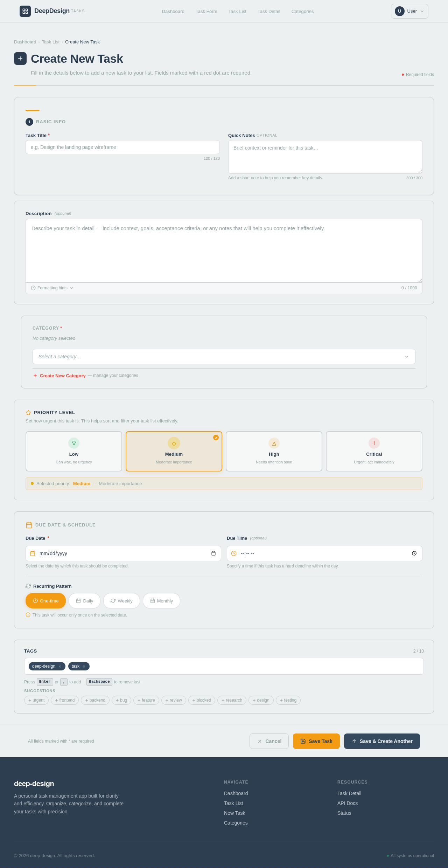Add the design suggested tag
The width and height of the screenshot is (448, 868).
(261, 700)
